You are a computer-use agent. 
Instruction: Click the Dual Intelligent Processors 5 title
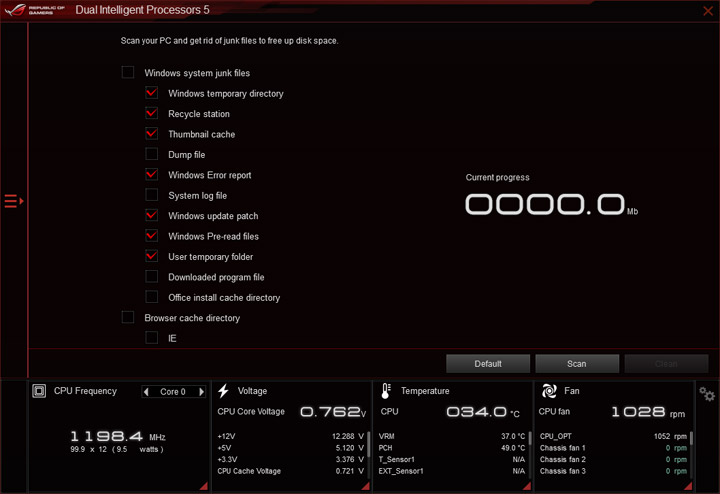pyautogui.click(x=142, y=10)
